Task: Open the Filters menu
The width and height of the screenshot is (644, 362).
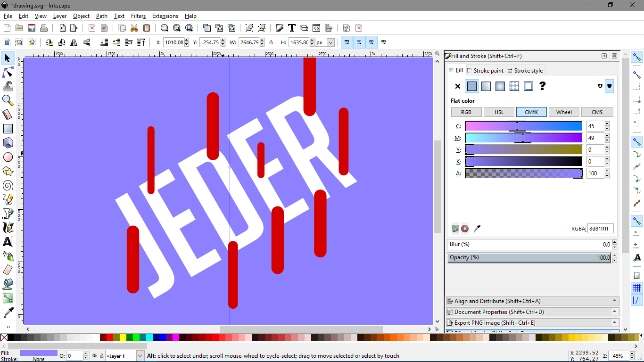Action: click(x=138, y=16)
